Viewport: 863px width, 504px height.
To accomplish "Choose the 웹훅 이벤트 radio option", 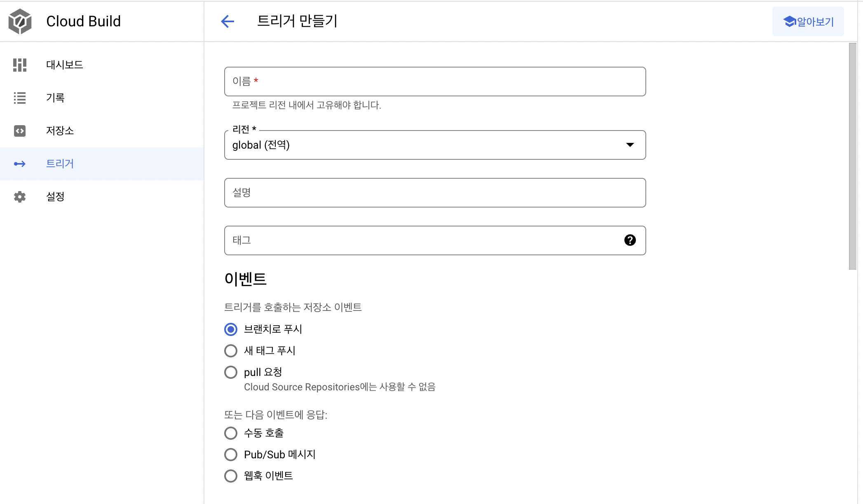I will pyautogui.click(x=231, y=476).
